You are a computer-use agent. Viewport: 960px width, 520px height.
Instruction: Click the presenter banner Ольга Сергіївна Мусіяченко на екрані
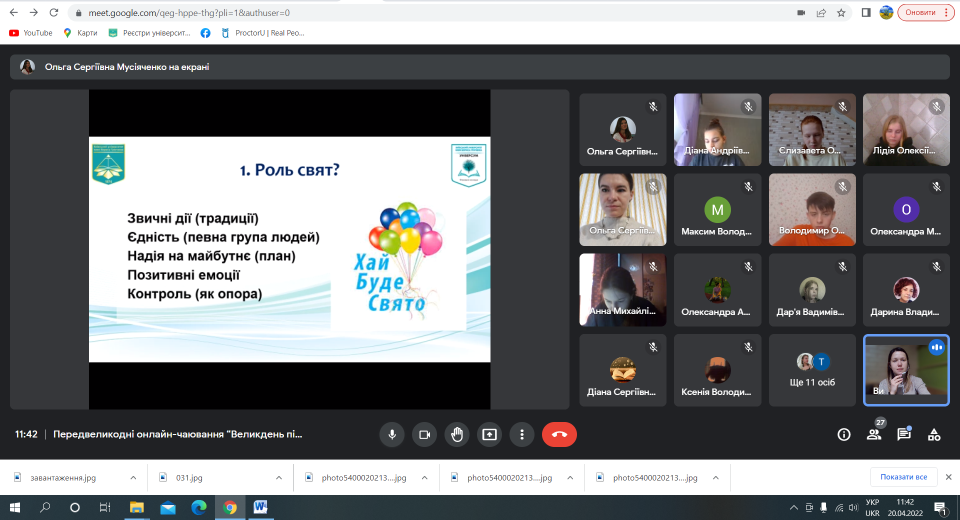[479, 67]
